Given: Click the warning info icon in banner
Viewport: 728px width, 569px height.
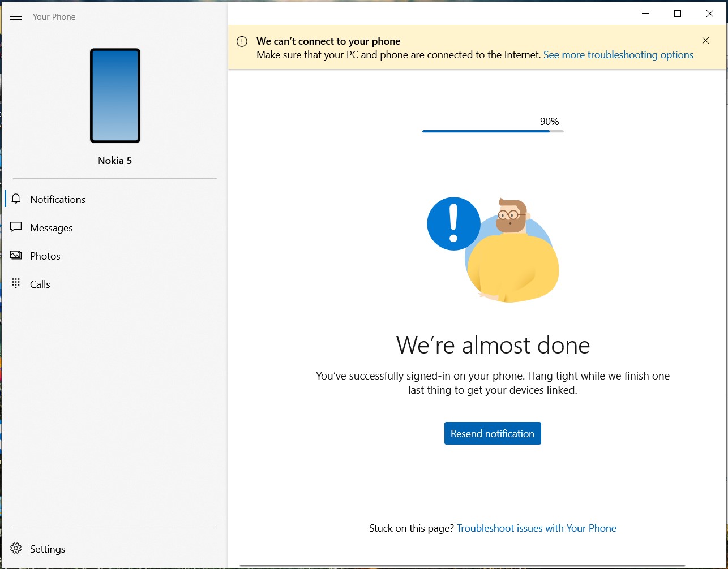Looking at the screenshot, I should coord(242,41).
